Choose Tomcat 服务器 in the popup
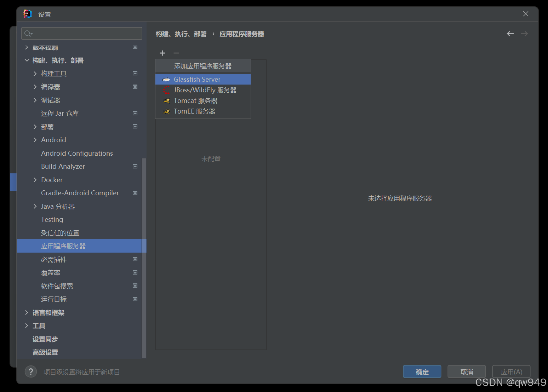The height and width of the screenshot is (392, 548). (203, 100)
